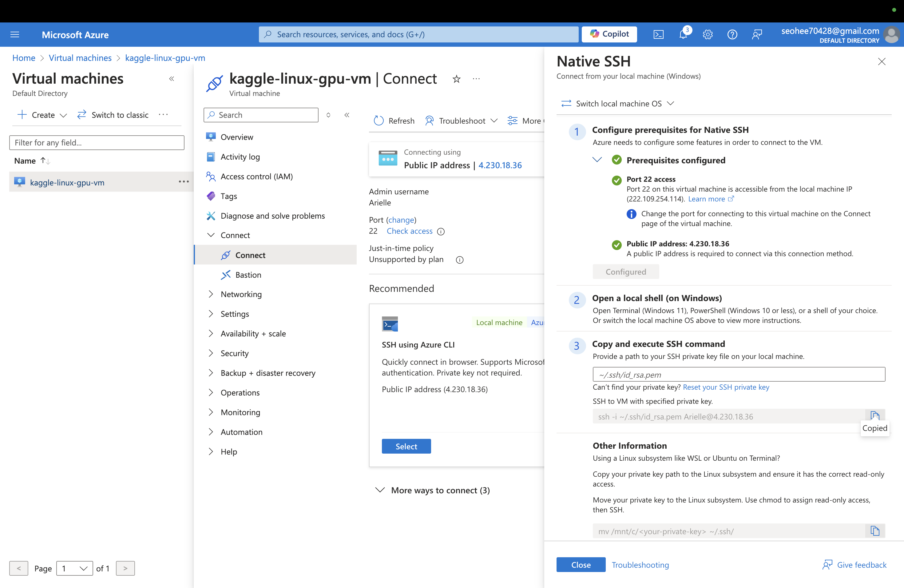Collapse the resource menu with double chevron
The width and height of the screenshot is (904, 588).
[347, 115]
